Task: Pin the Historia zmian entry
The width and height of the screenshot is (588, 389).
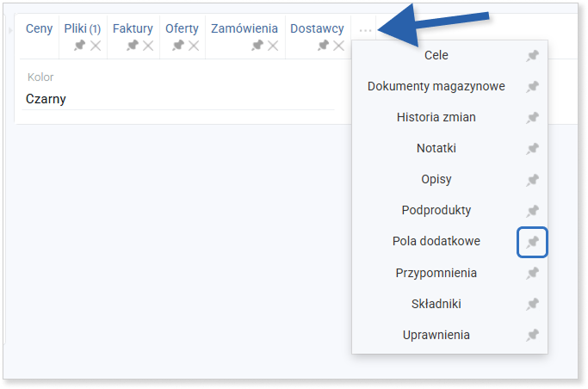Action: 532,118
